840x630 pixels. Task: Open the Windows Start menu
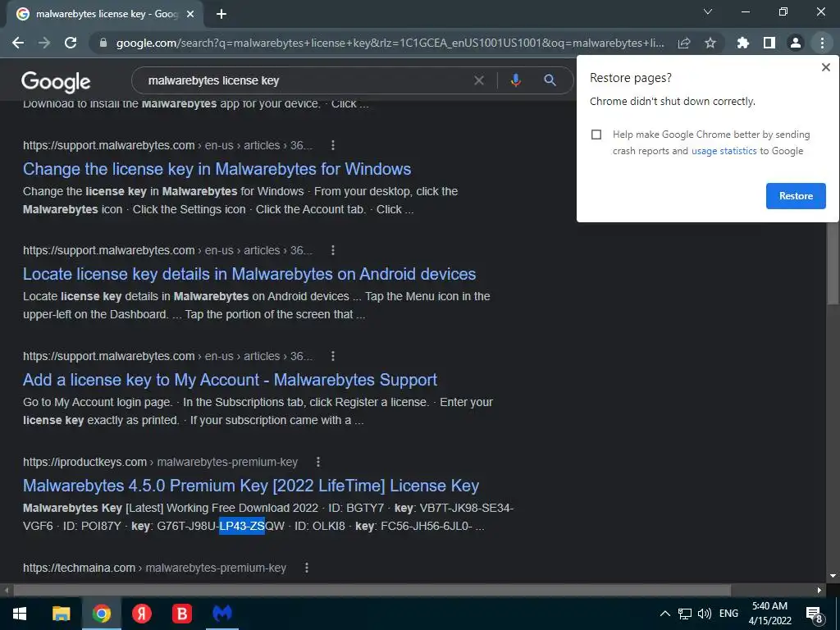click(20, 614)
